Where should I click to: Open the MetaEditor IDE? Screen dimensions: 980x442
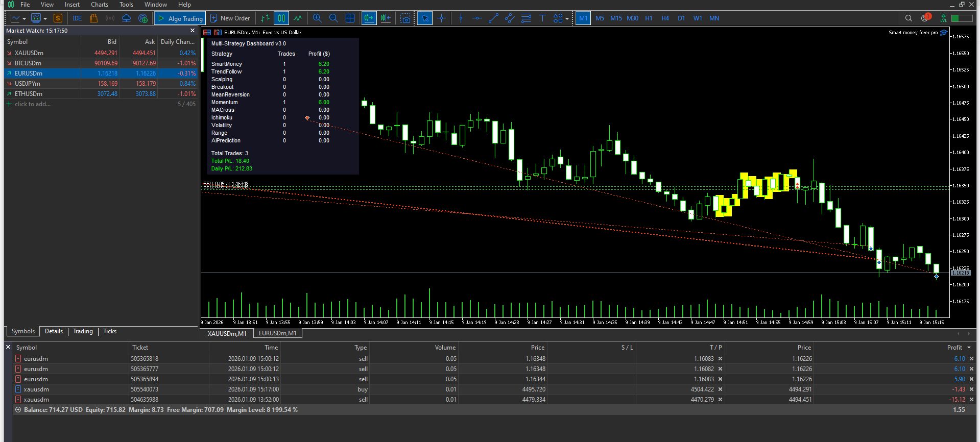77,18
